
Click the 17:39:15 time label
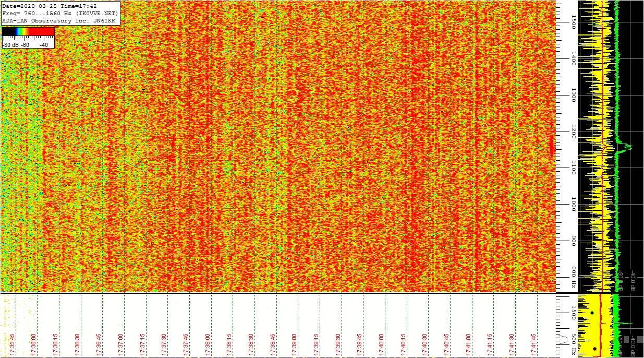[316, 344]
